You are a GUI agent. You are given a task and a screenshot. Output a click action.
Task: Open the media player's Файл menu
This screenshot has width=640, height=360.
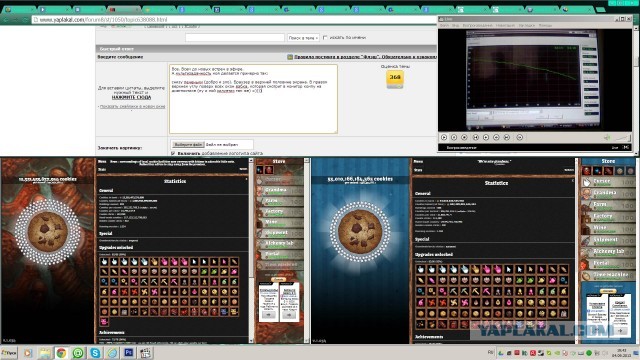(445, 25)
